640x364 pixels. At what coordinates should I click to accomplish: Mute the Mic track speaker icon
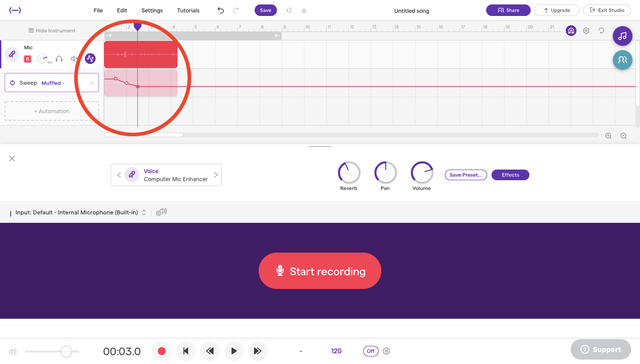coord(74,59)
